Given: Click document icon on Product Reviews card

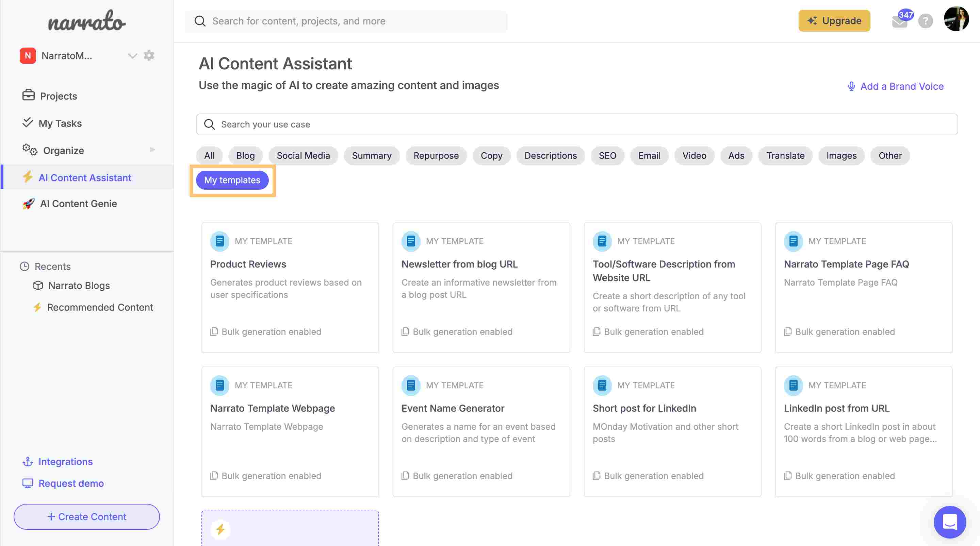Looking at the screenshot, I should point(220,241).
